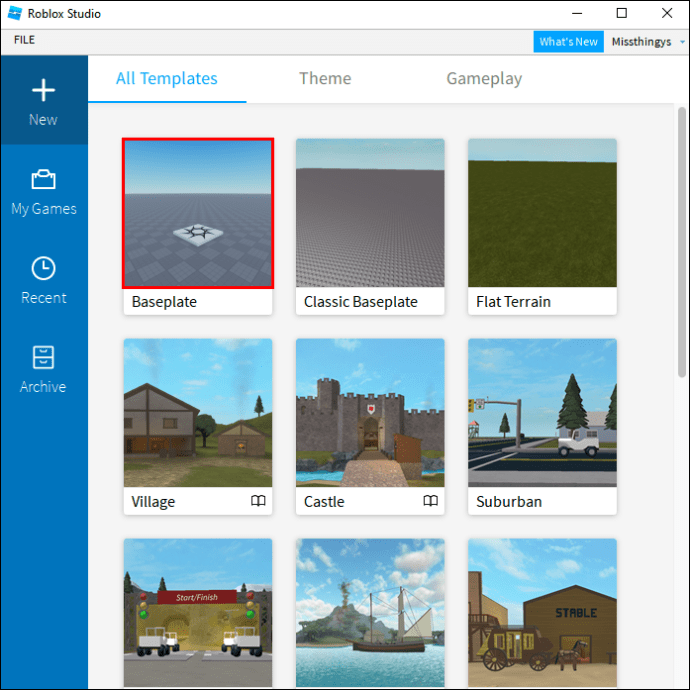
Task: Select the Stable western template thumbnail
Action: [x=542, y=613]
